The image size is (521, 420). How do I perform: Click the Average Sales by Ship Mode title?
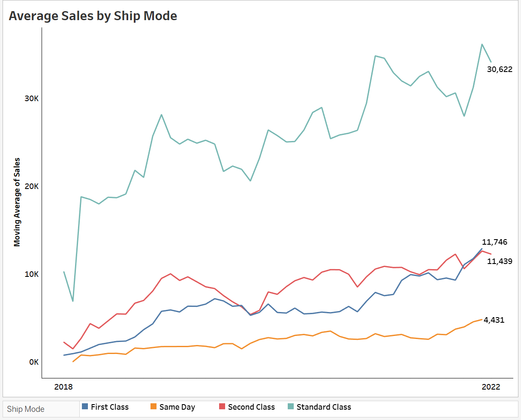point(93,16)
